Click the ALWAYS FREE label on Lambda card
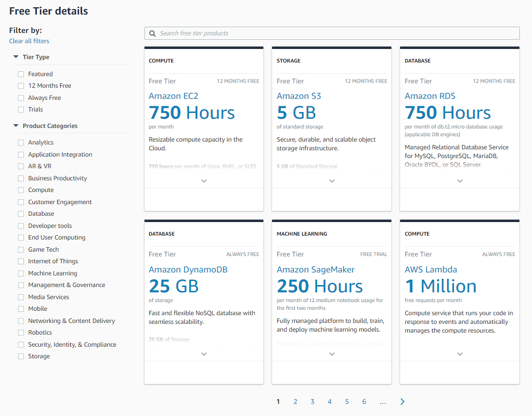The image size is (532, 416). [499, 254]
